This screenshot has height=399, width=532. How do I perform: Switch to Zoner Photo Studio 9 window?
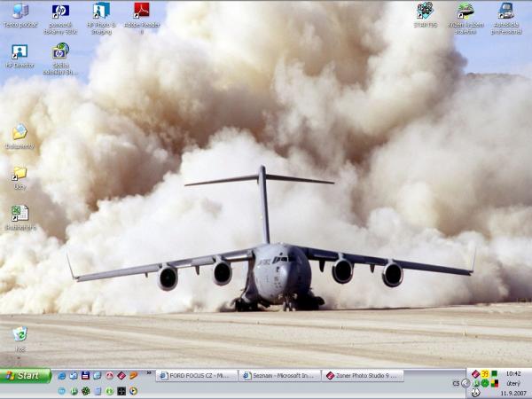point(363,376)
